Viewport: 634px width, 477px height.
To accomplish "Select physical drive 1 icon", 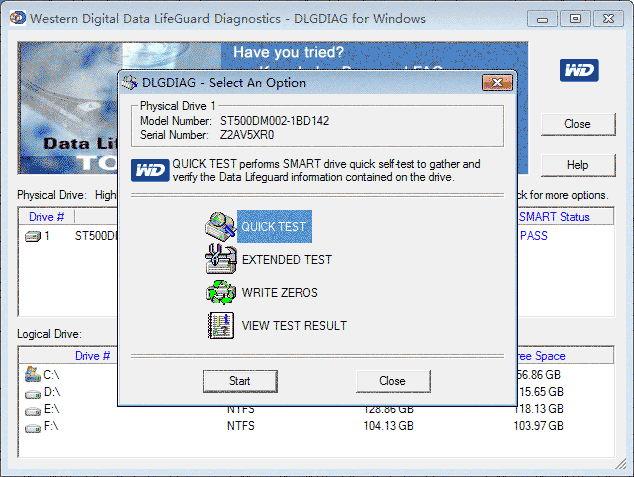I will coord(33,236).
